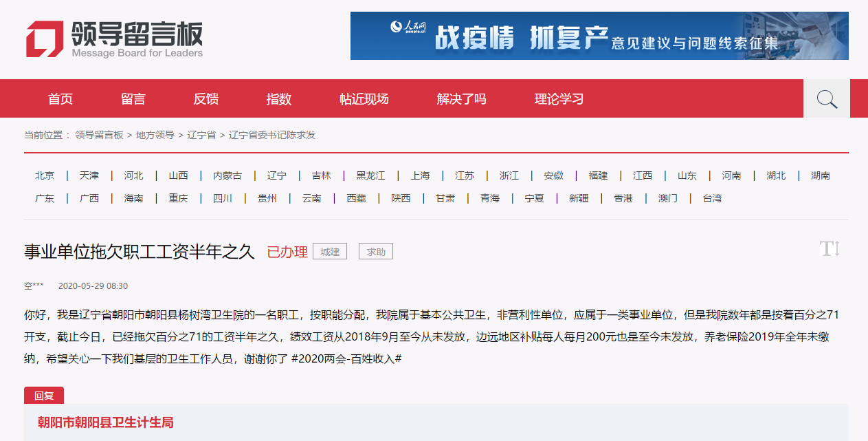Open the 战疫情 抓复产 banner
Viewport: 868px width, 441px height.
[599, 36]
